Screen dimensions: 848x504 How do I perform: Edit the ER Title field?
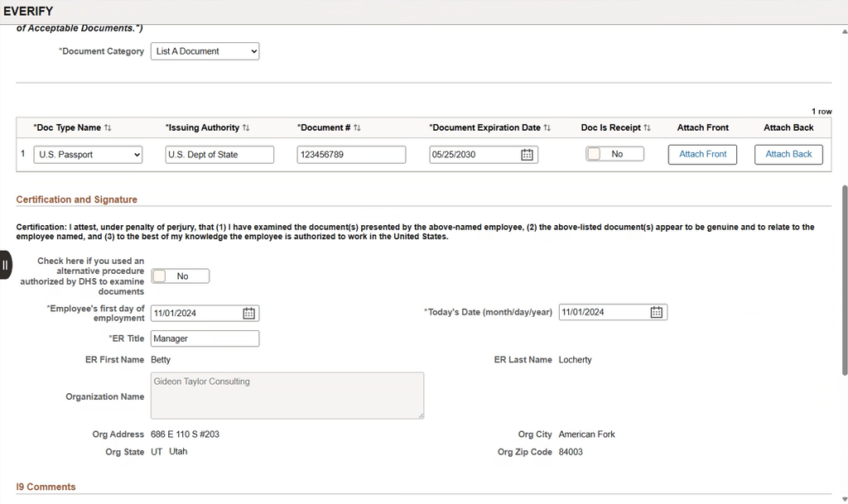(x=205, y=338)
